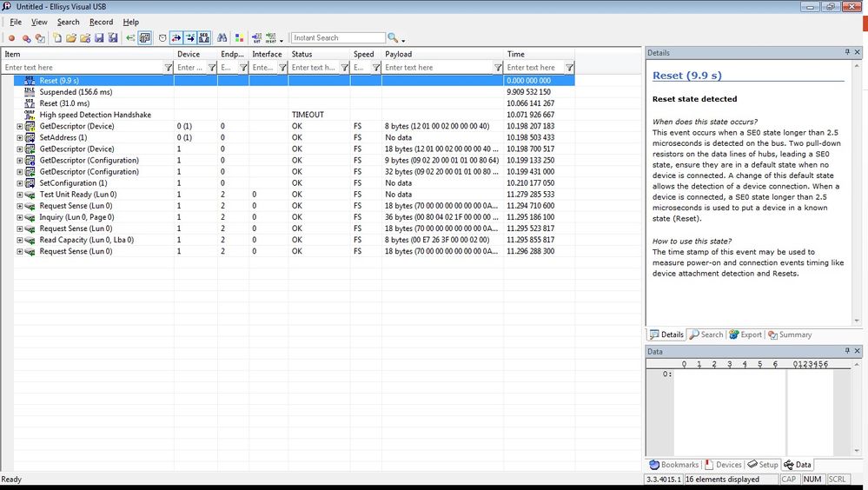
Task: Switch to the Data tab
Action: coord(798,465)
